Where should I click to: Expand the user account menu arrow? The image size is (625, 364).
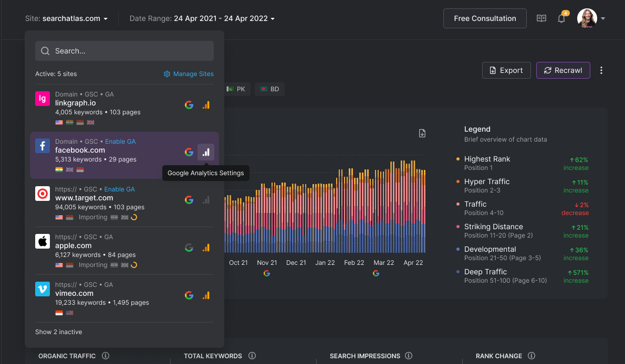(603, 18)
